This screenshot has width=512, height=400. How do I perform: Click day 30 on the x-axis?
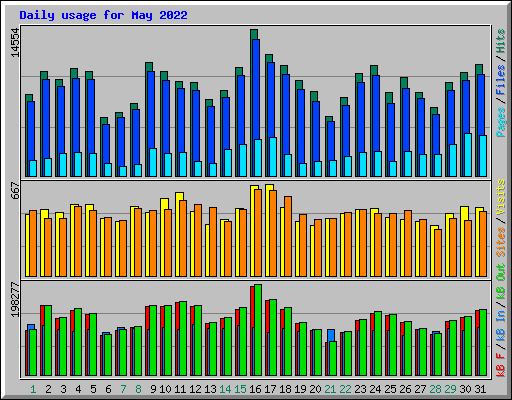pos(465,389)
